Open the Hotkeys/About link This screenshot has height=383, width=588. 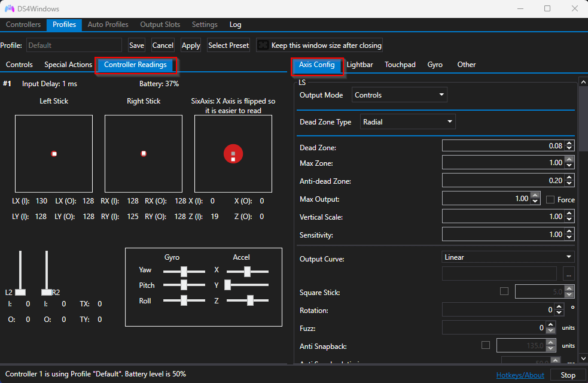520,375
